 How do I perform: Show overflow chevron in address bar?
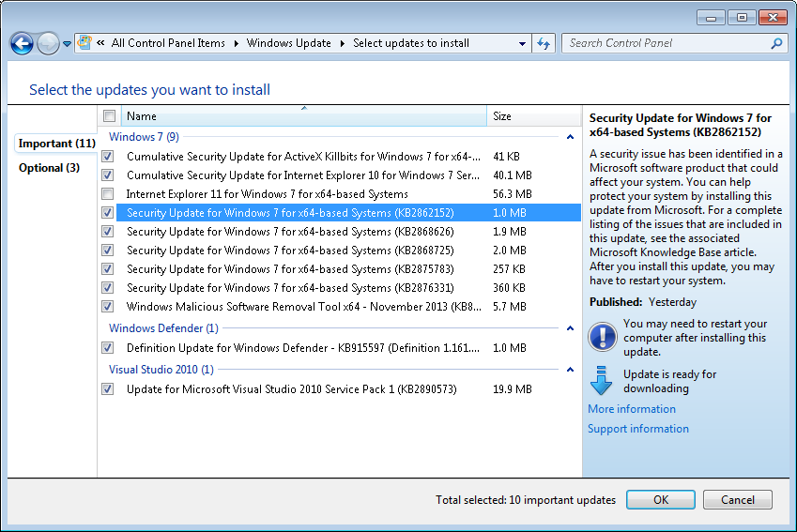coord(100,43)
